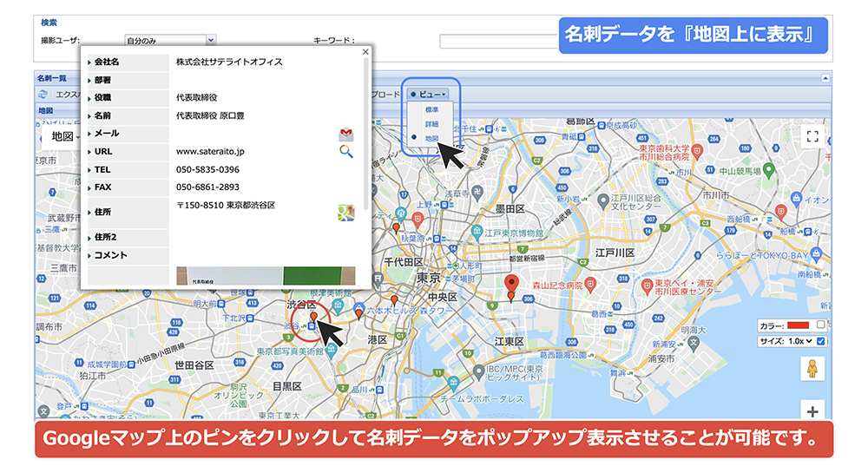Click the 江戸川区総合文化センター marker
This screenshot has width=868, height=466.
[603, 201]
